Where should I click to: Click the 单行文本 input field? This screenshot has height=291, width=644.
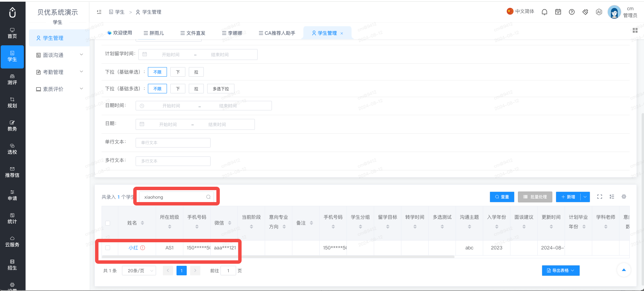coord(173,143)
